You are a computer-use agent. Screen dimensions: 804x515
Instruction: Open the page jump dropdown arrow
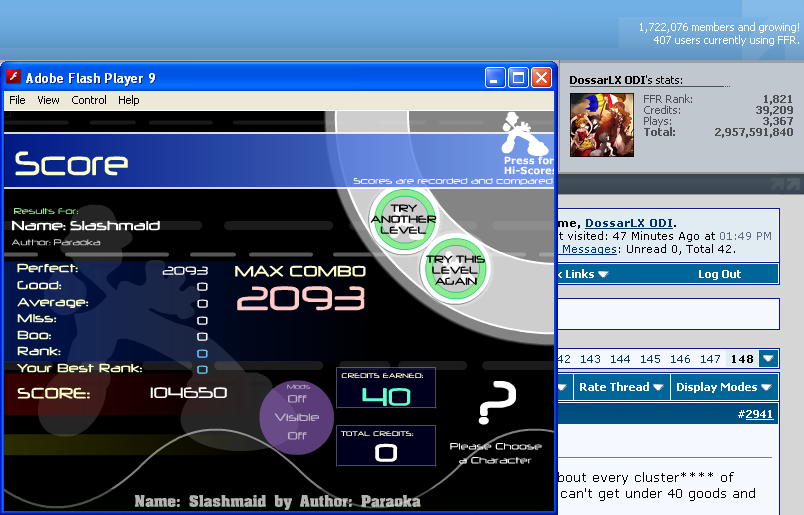[x=767, y=359]
